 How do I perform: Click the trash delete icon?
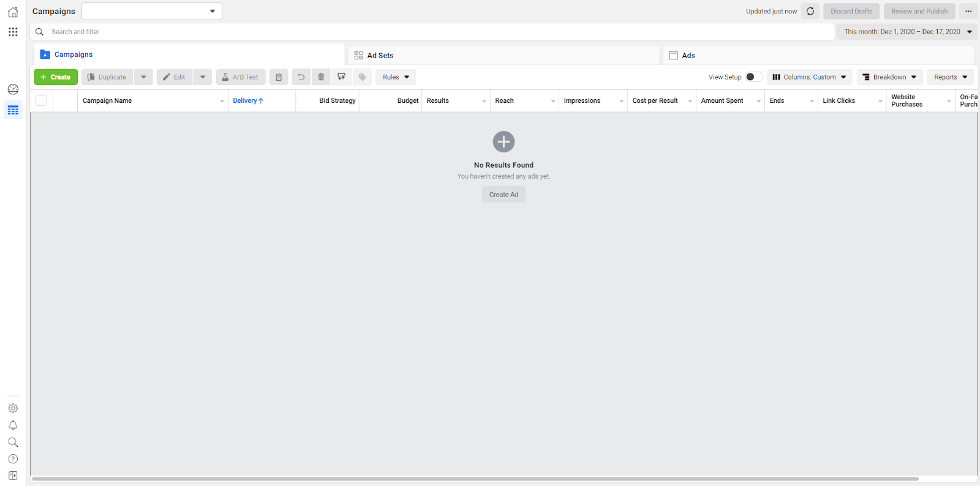[x=321, y=77]
